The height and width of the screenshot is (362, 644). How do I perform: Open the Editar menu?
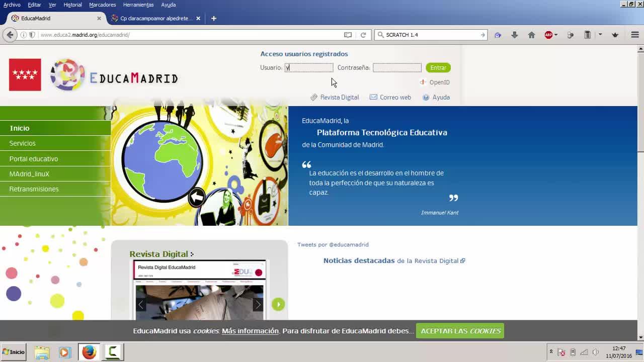(34, 5)
